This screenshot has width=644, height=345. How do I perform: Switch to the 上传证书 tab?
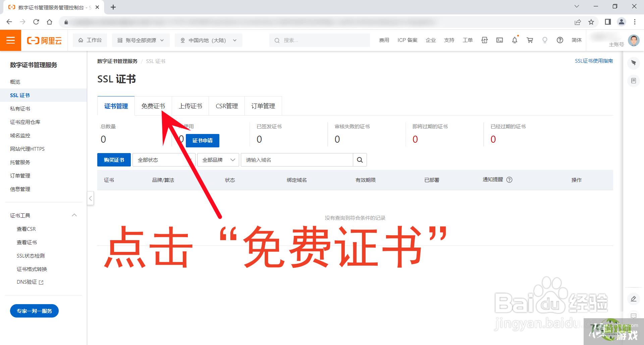coord(190,106)
